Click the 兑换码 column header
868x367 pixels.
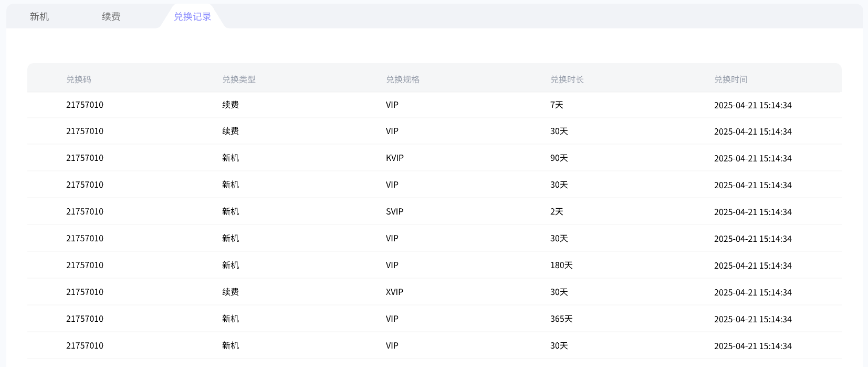[79, 79]
